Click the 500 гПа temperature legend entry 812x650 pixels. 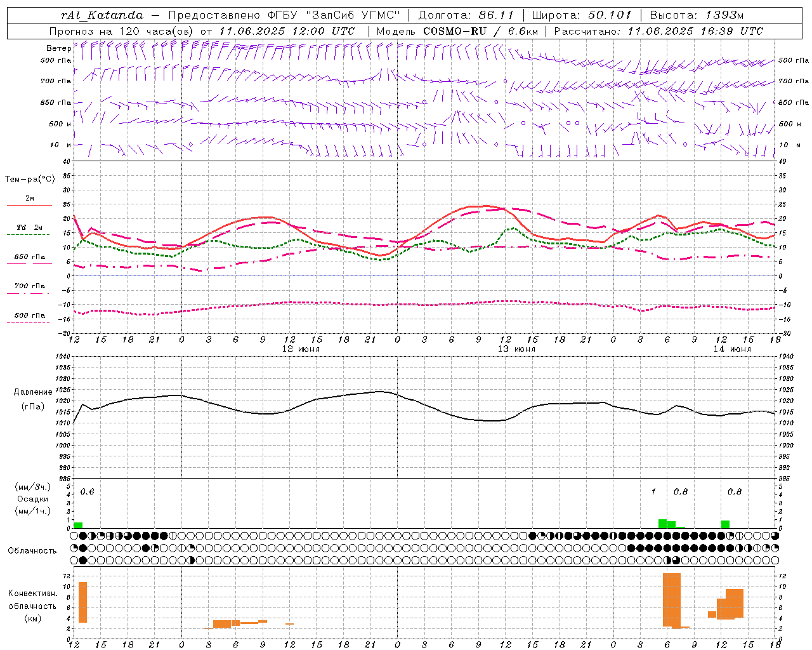click(29, 315)
